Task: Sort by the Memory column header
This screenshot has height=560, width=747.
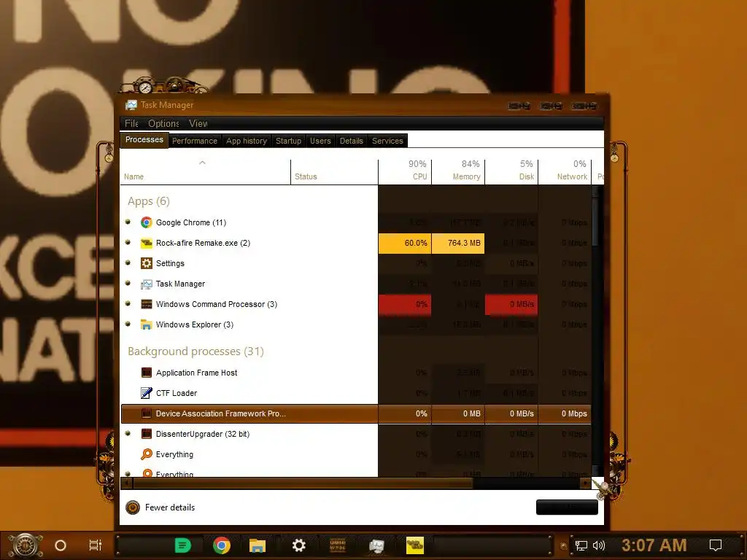Action: [458, 172]
